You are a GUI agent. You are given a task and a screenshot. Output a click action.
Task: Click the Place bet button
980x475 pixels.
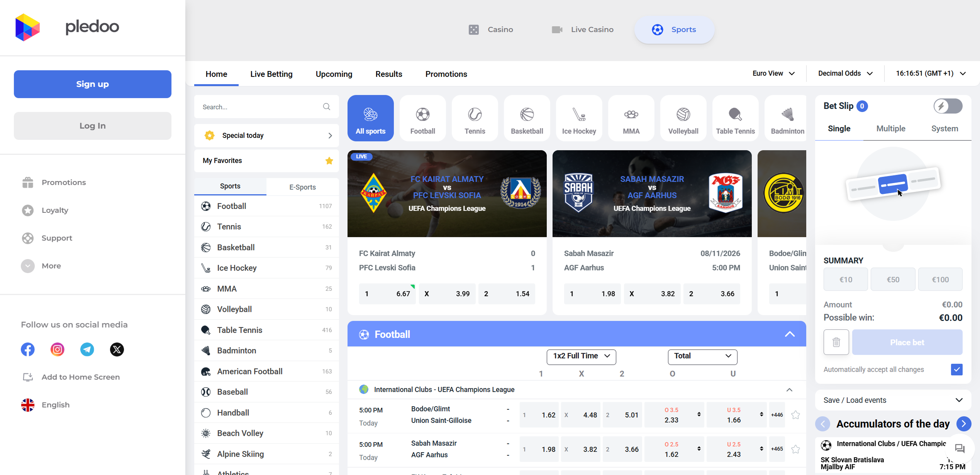(x=907, y=342)
